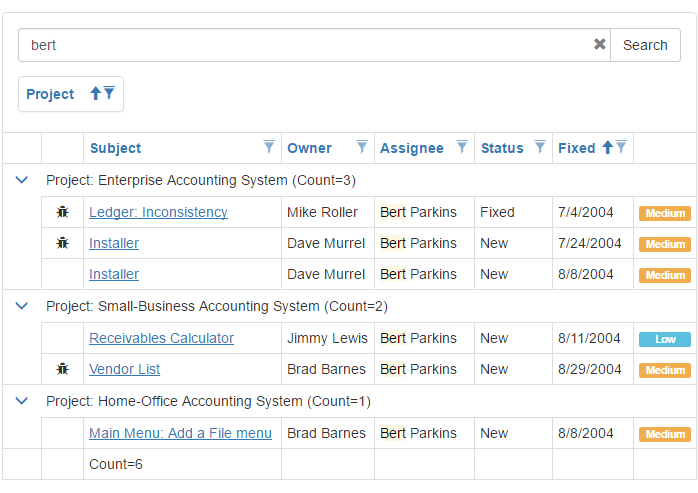Image resolution: width=698 pixels, height=493 pixels.
Task: Sort by the Subject column header
Action: 116,148
